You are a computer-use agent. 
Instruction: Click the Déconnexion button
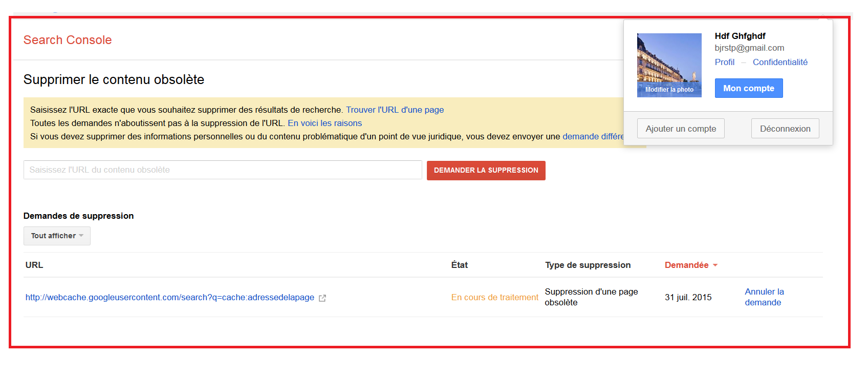point(785,129)
